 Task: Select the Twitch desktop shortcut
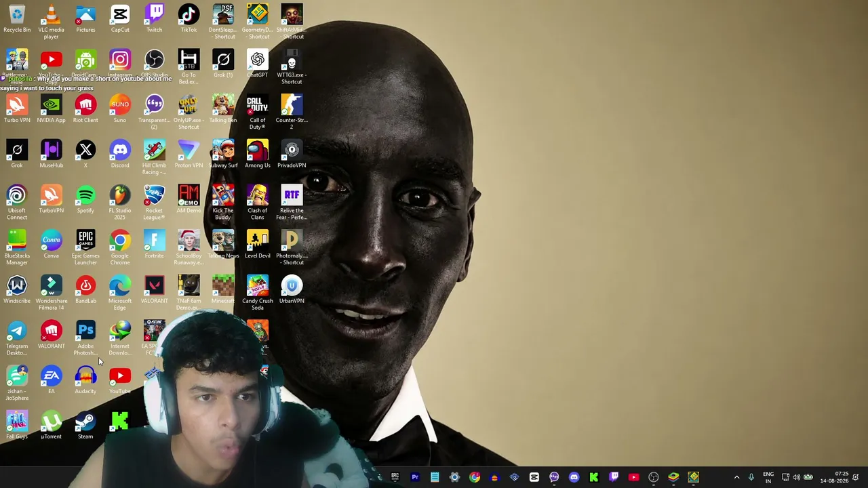pos(155,18)
